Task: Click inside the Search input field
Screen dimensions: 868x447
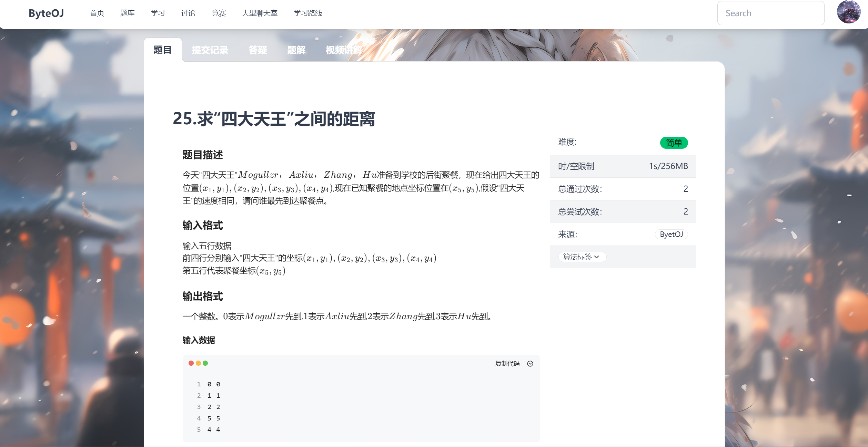Action: click(771, 13)
